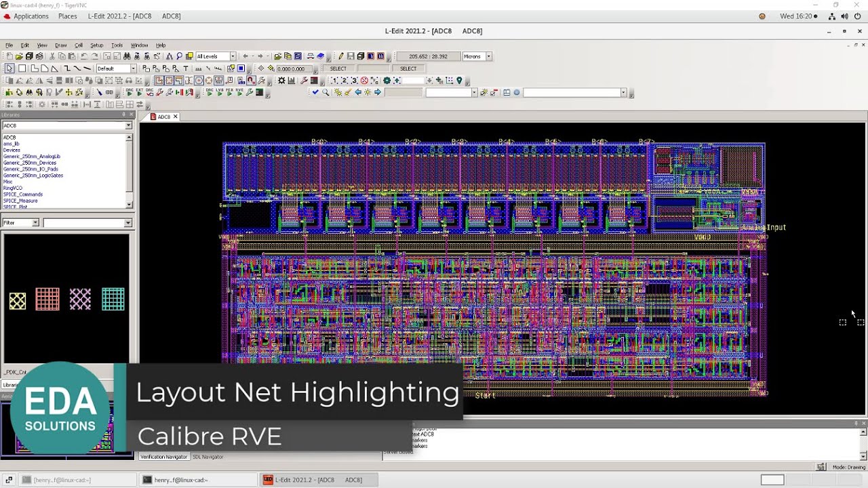Open the Tools menu
This screenshot has height=488, width=868.
117,45
